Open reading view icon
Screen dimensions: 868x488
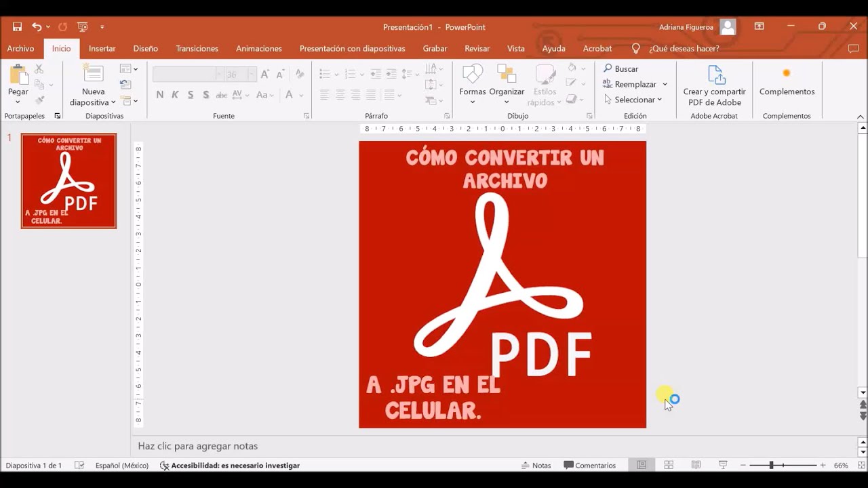(x=696, y=465)
